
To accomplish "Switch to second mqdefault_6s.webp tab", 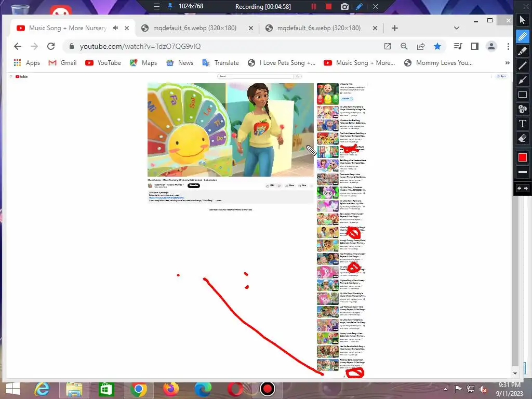I will tap(319, 28).
